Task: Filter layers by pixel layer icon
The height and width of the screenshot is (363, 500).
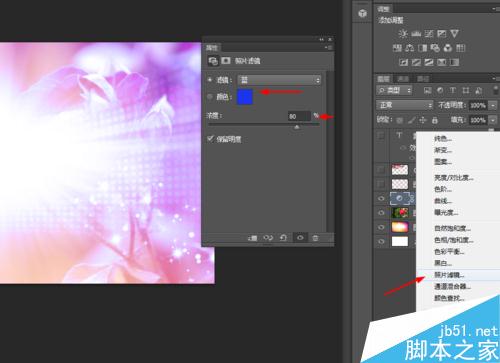Action: click(x=428, y=90)
